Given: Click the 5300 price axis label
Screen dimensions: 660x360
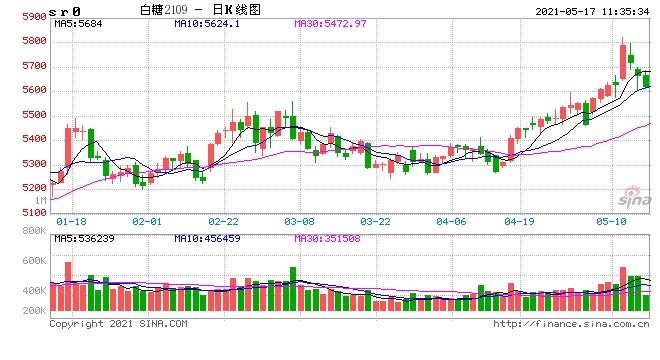Looking at the screenshot, I should click(34, 164).
